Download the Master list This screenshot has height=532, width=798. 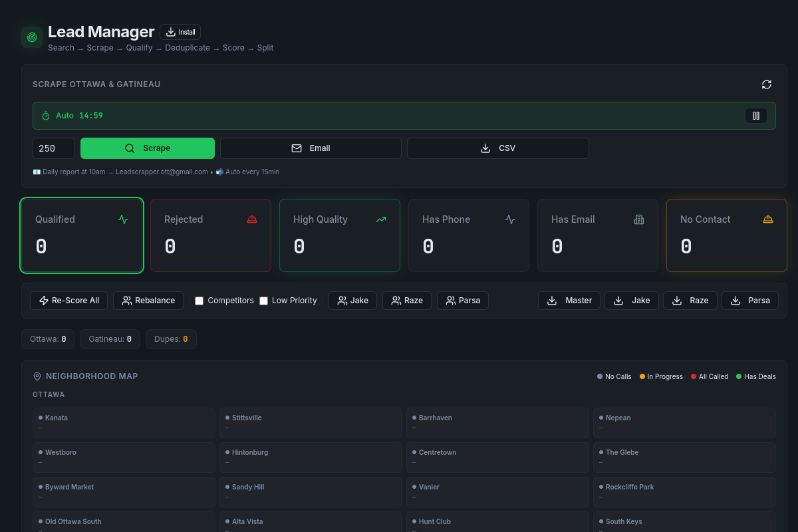[569, 301]
